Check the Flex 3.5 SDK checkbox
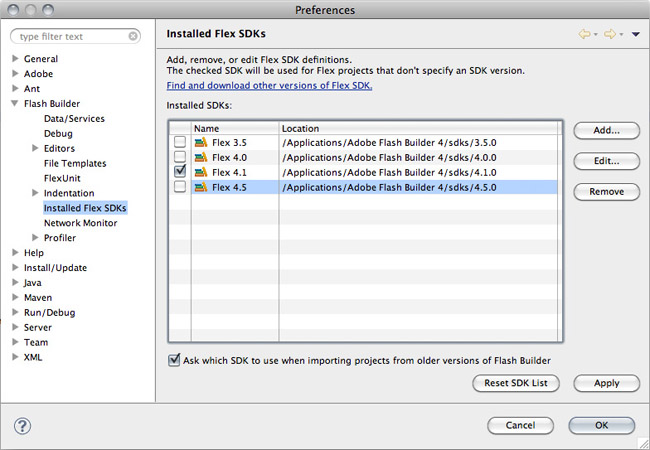The image size is (650, 450). point(180,142)
